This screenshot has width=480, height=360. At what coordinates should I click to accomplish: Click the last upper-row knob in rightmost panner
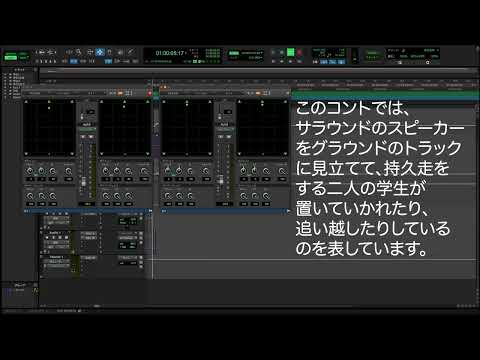coord(282,171)
